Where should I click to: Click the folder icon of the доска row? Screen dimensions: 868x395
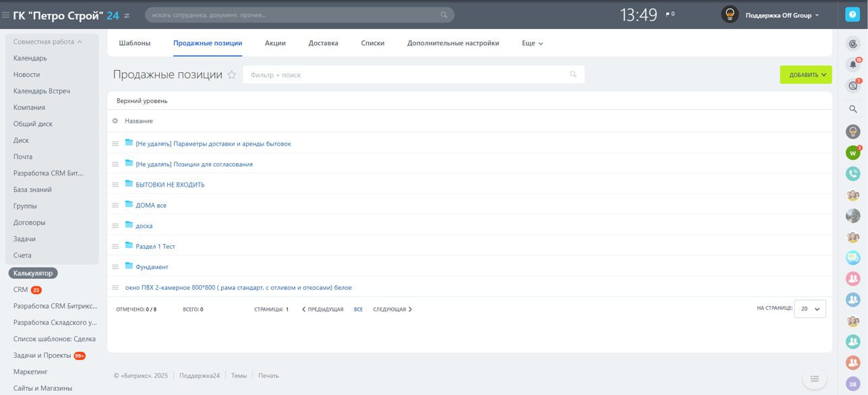tap(129, 224)
